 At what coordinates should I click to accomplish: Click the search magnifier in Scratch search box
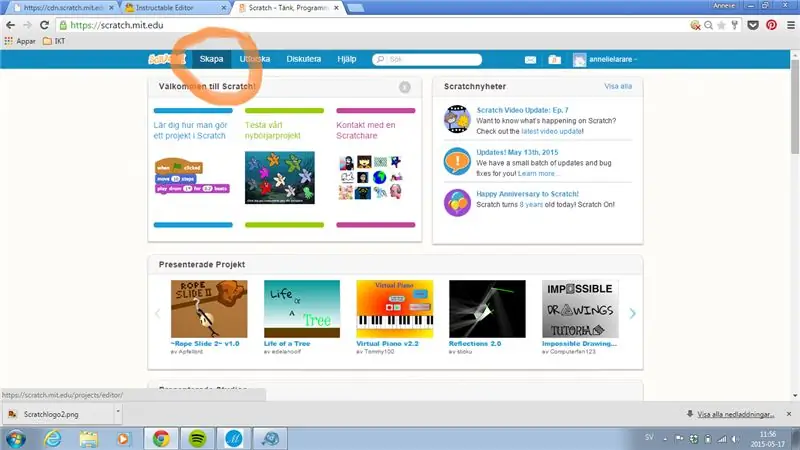click(380, 60)
